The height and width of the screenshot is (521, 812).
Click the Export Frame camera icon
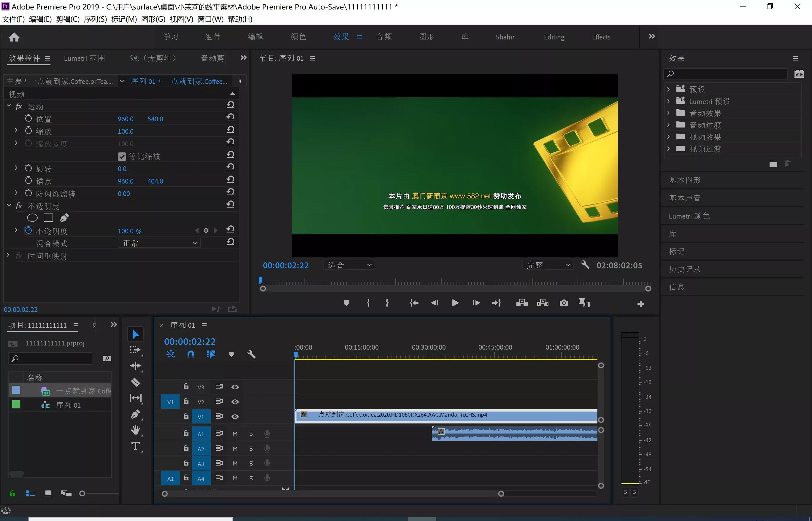pyautogui.click(x=564, y=303)
